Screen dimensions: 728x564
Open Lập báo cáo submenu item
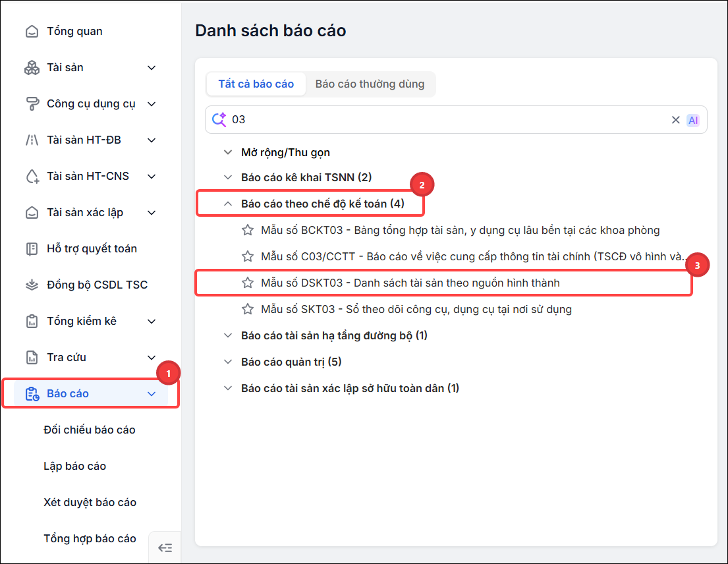click(74, 466)
